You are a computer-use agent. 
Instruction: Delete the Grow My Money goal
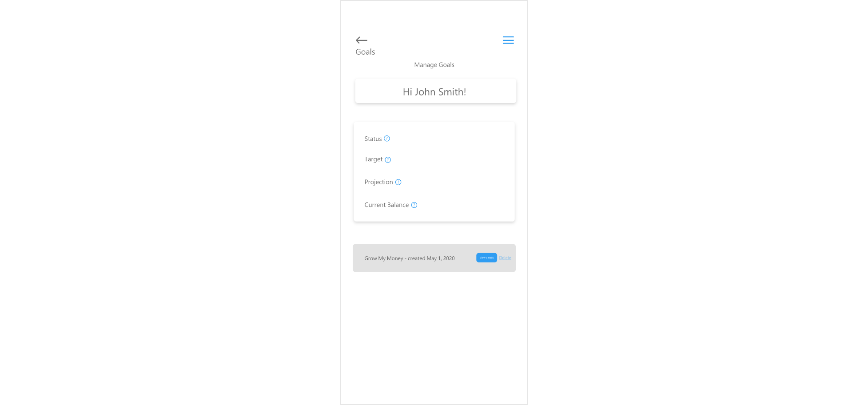pyautogui.click(x=505, y=258)
